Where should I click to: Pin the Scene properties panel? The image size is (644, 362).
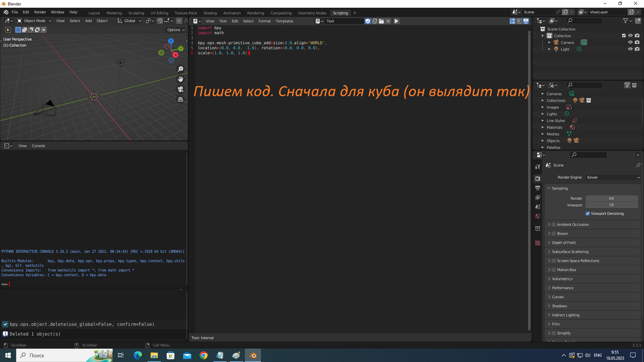tap(638, 165)
